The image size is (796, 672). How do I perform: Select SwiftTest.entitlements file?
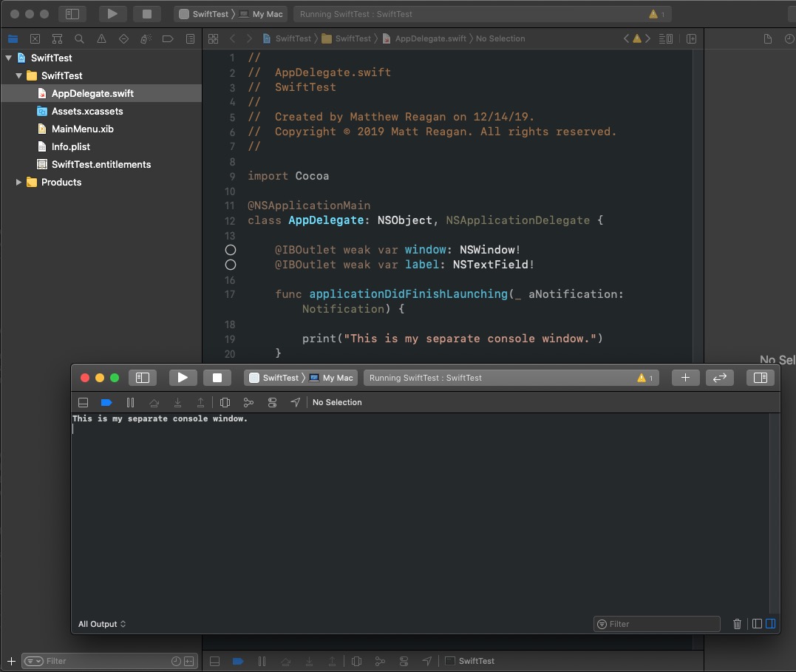click(101, 165)
